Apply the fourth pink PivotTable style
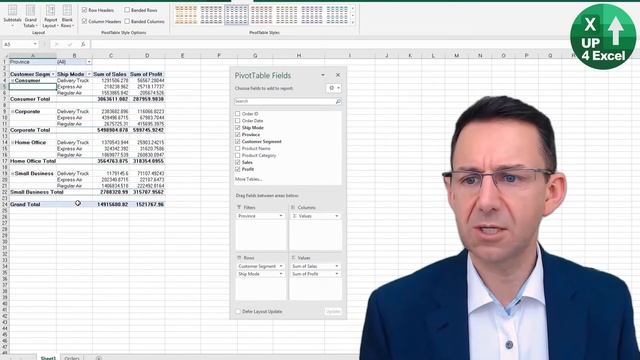This screenshot has height=360, width=640. (x=261, y=15)
